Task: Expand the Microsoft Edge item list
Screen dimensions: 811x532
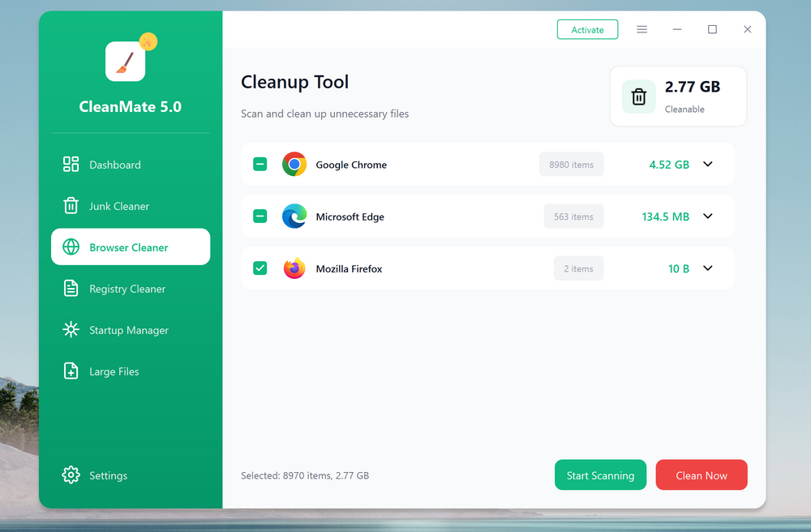Action: pos(707,216)
